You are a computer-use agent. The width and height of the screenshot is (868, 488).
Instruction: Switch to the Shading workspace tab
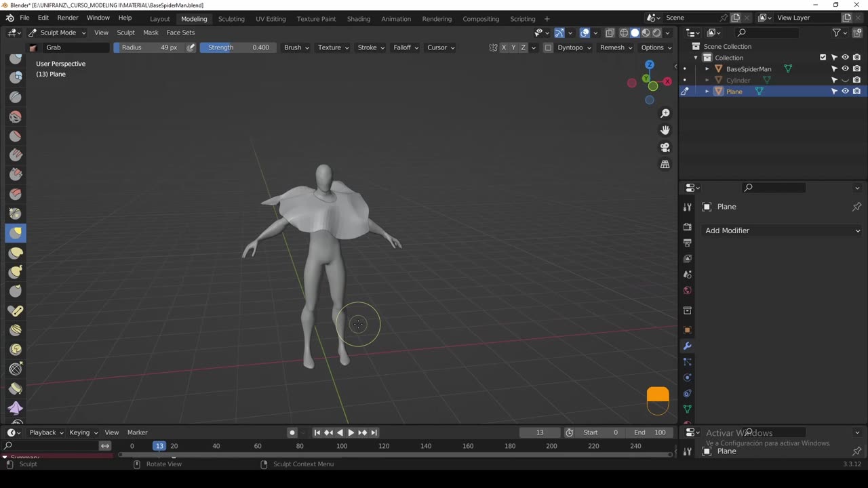coord(359,19)
